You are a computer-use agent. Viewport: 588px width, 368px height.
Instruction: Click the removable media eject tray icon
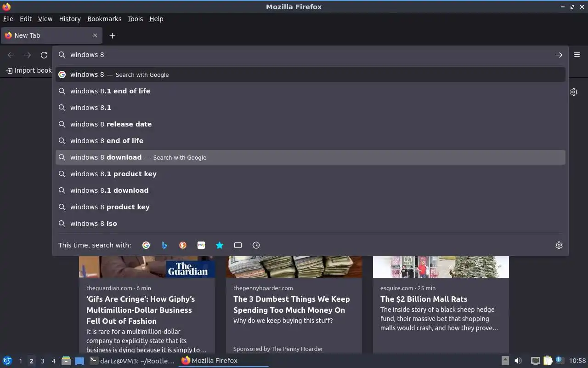(x=505, y=361)
